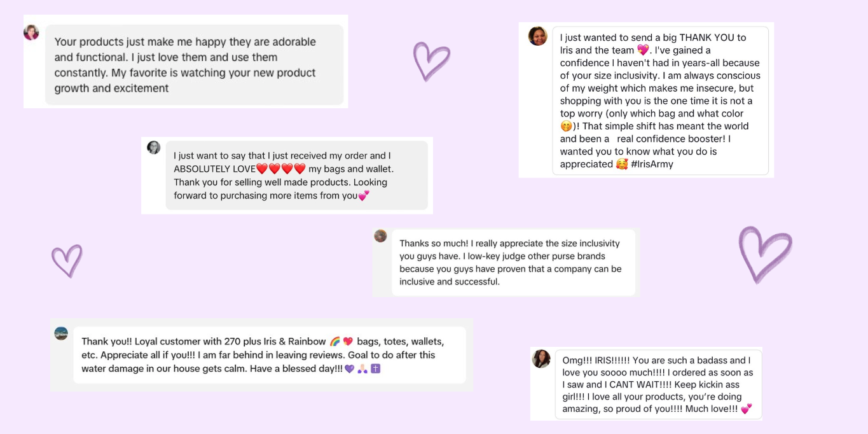Click the adorable and functional review bubble
The image size is (868, 434).
tap(194, 65)
